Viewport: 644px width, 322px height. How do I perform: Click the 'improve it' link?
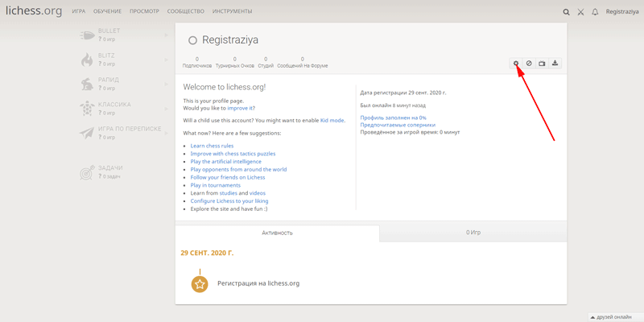(240, 109)
